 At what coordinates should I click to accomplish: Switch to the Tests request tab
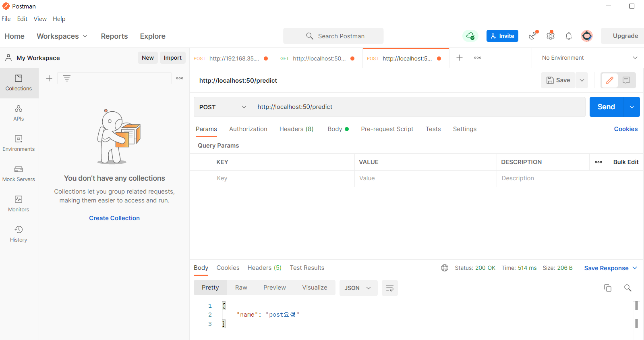(x=433, y=129)
